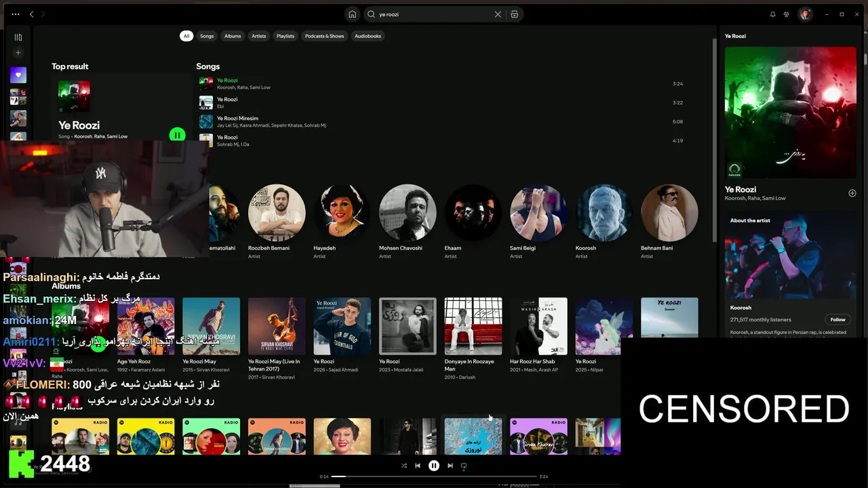Follow Koorosh in the artist panel
The image size is (868, 488).
838,319
